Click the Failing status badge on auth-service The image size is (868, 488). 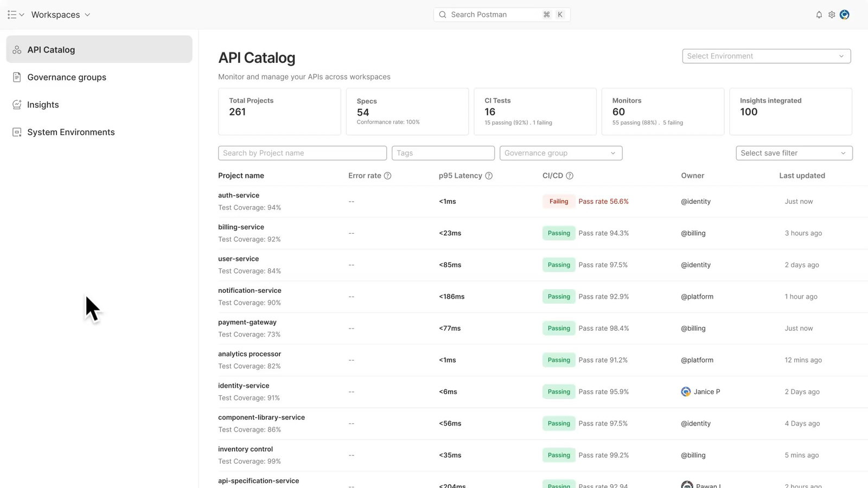coord(558,201)
